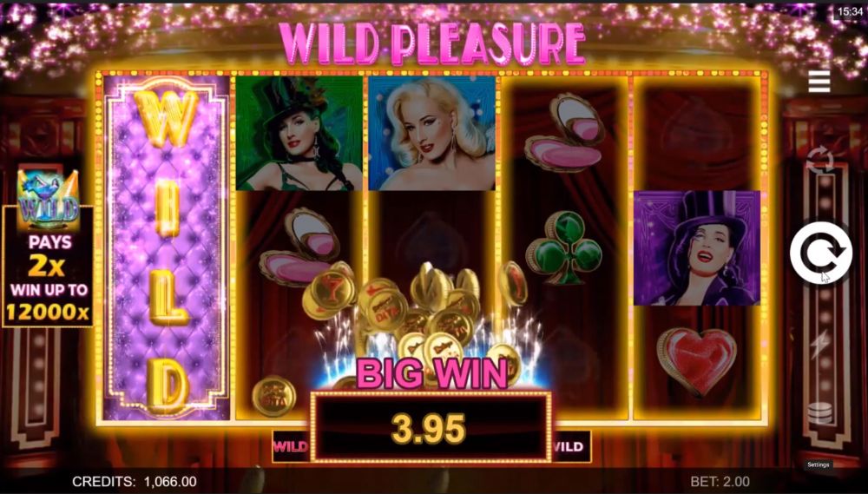The height and width of the screenshot is (494, 868).
Task: Click the compact mirror on fourth reel
Action: [565, 133]
